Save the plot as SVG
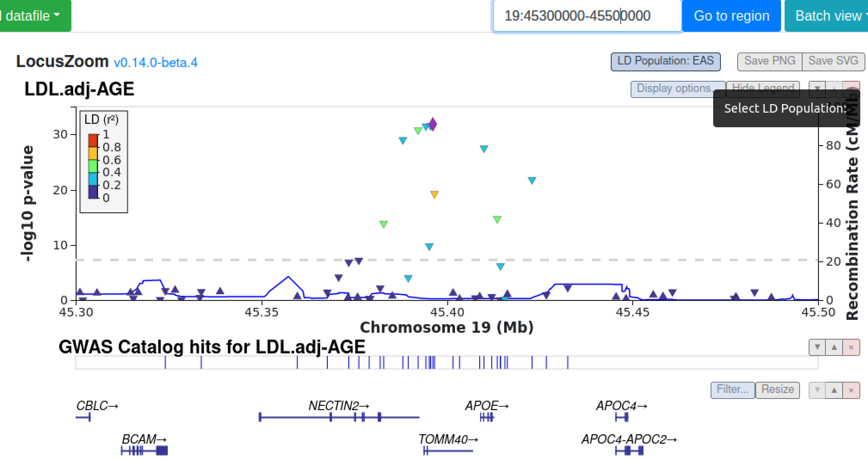Screen dimensions: 868x460 833,61
